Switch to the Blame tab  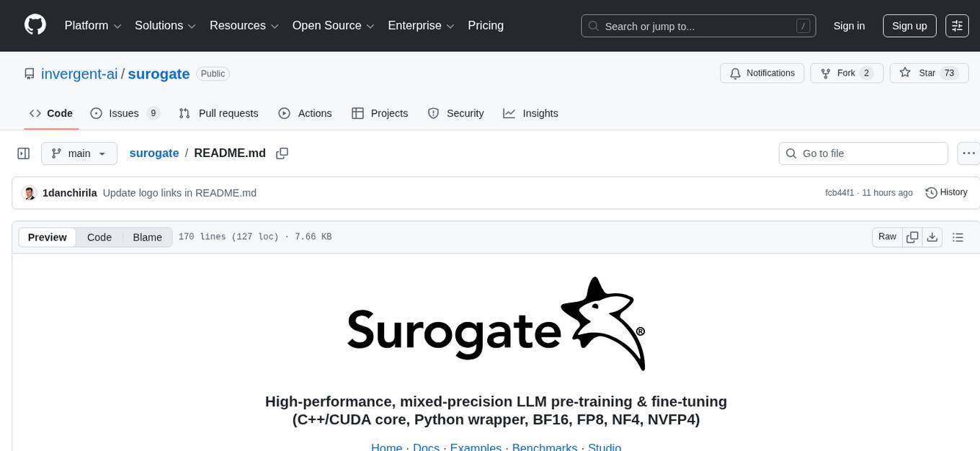click(x=147, y=237)
